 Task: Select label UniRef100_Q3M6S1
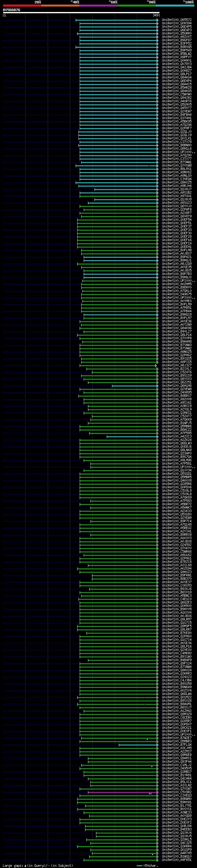(177, 413)
